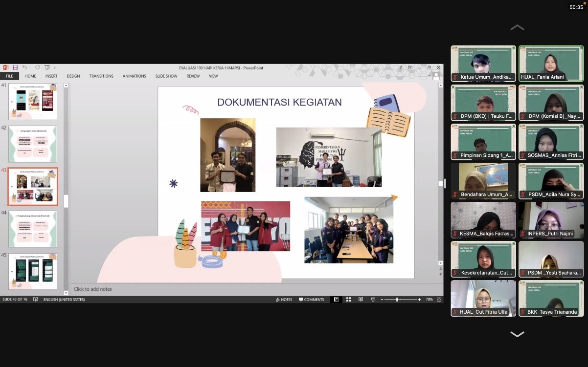Adjust the zoom slider handle

[397, 300]
